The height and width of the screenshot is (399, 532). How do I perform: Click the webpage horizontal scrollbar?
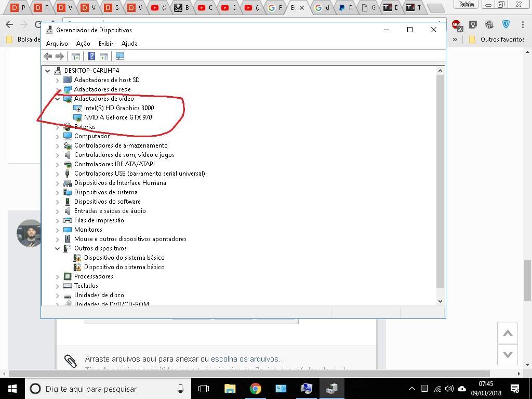[x=249, y=374]
